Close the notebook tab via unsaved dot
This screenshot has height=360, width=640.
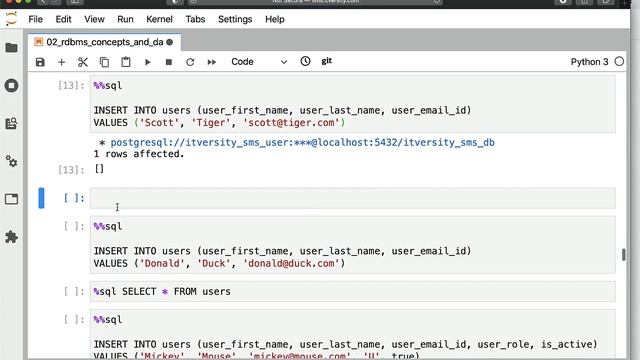(170, 42)
